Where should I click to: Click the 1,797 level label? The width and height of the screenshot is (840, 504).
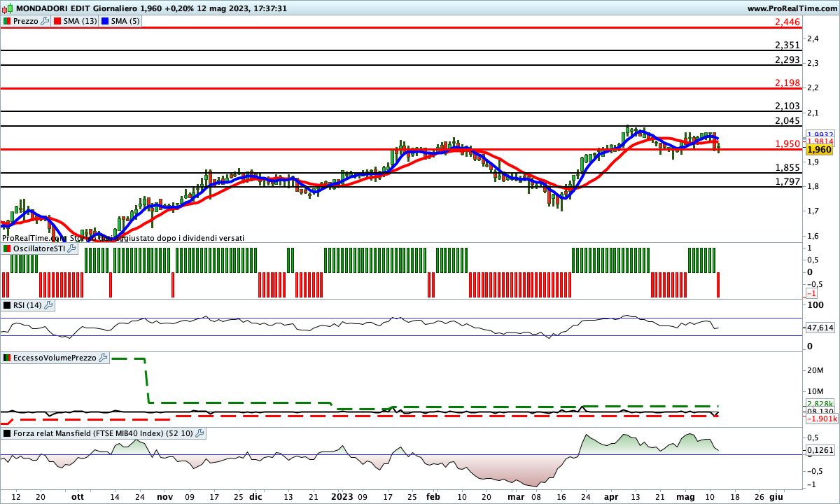coord(787,182)
